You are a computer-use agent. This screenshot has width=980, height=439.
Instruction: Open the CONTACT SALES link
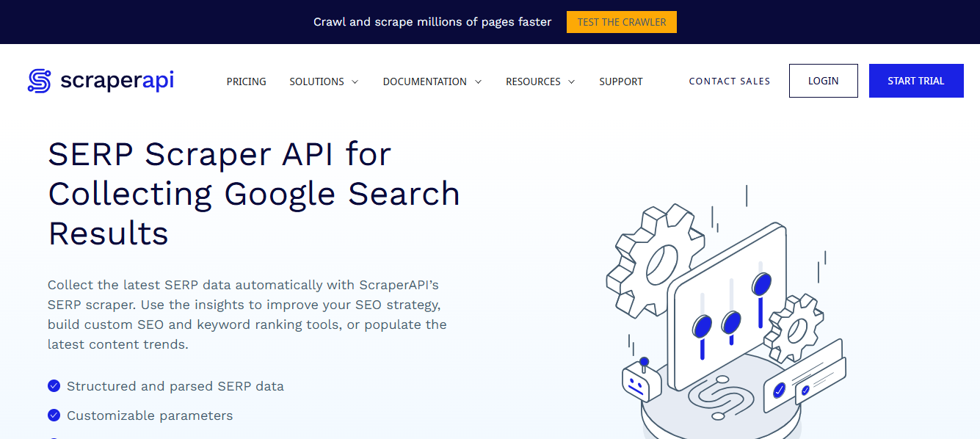tap(729, 81)
